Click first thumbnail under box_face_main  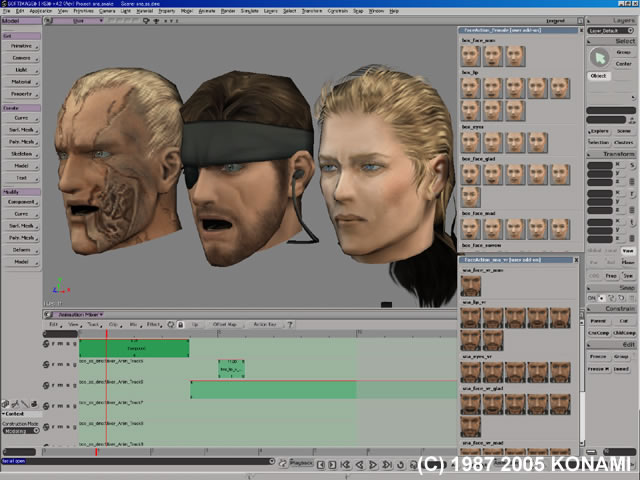(x=471, y=56)
